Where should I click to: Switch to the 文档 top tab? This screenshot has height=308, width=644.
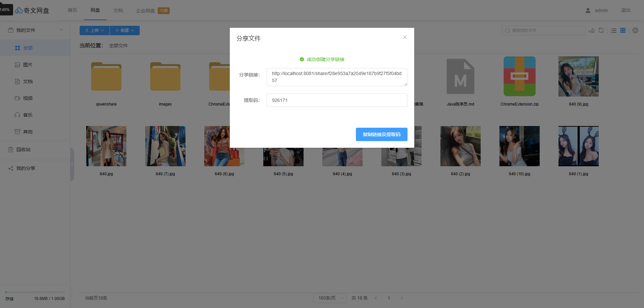pyautogui.click(x=118, y=10)
